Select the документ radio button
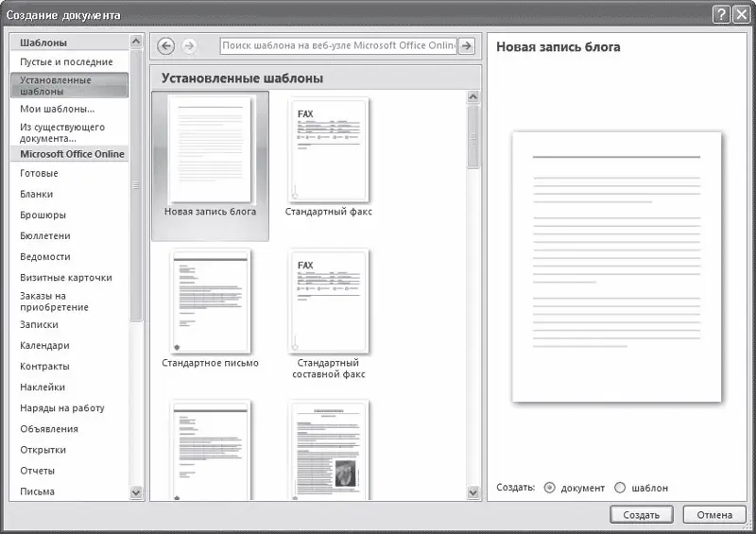The image size is (756, 534). [548, 488]
